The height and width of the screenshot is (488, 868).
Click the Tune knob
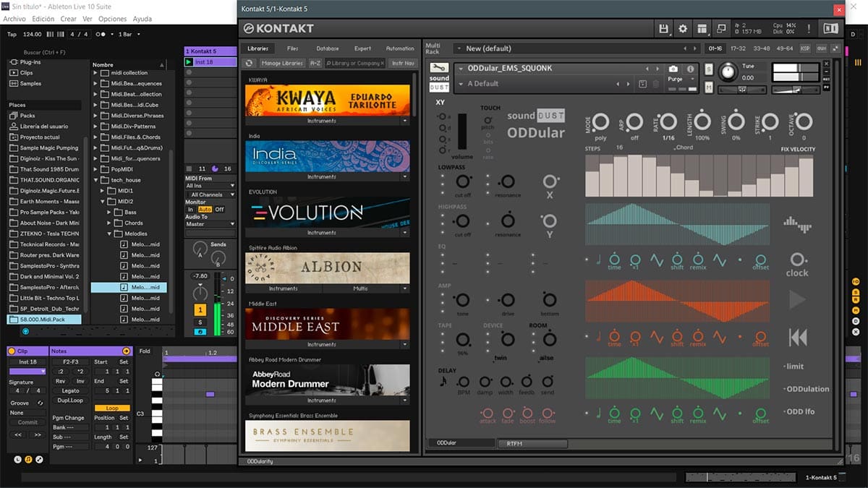(x=728, y=71)
